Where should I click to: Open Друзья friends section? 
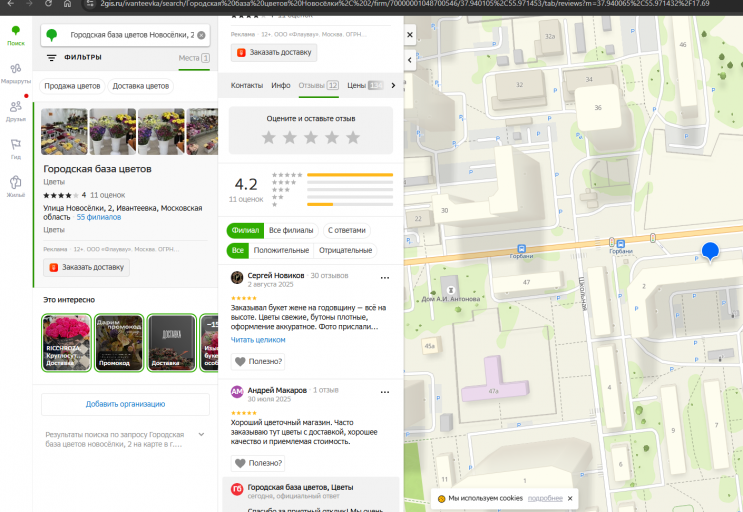click(x=16, y=111)
